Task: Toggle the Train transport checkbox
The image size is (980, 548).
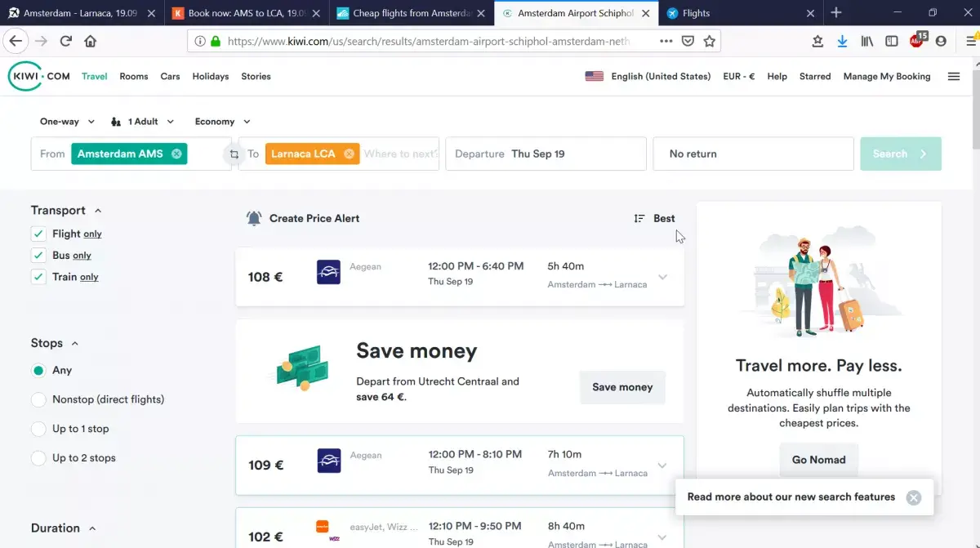Action: 38,277
